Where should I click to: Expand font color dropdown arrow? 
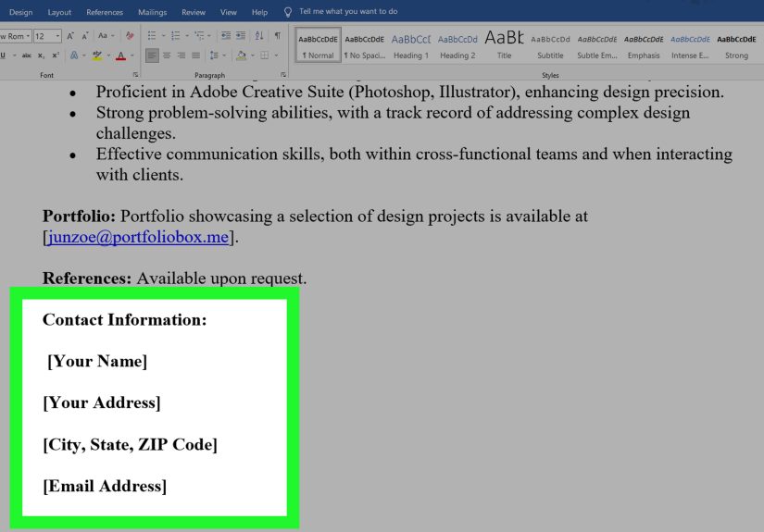(x=132, y=56)
